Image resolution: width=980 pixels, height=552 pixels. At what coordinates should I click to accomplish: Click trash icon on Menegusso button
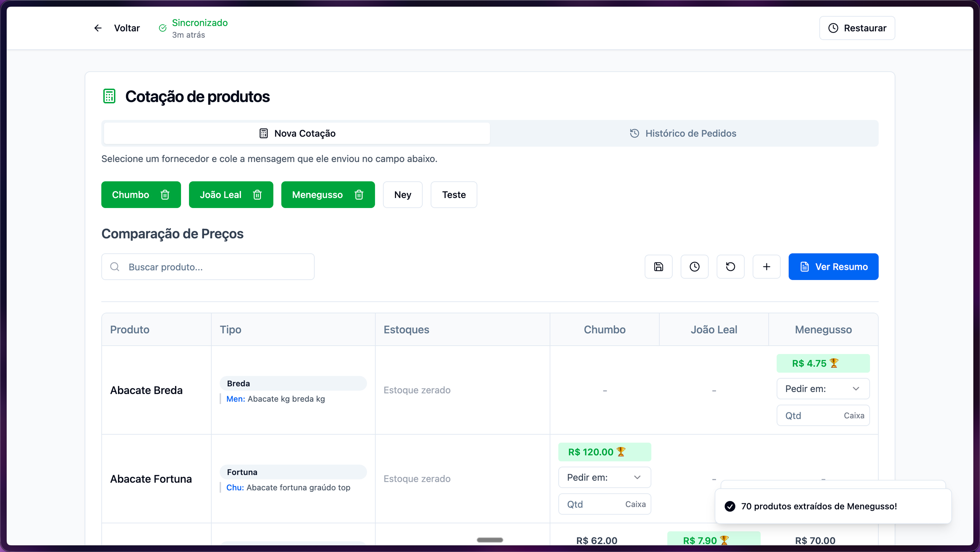tap(359, 195)
